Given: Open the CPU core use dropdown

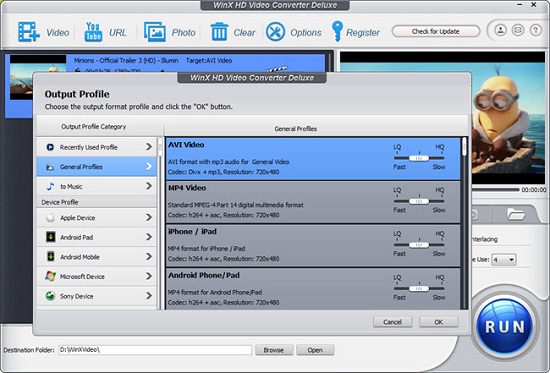Looking at the screenshot, I should coord(503,260).
